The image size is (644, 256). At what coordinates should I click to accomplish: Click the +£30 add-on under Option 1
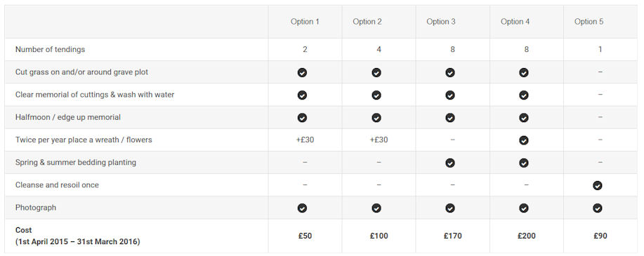(x=305, y=140)
